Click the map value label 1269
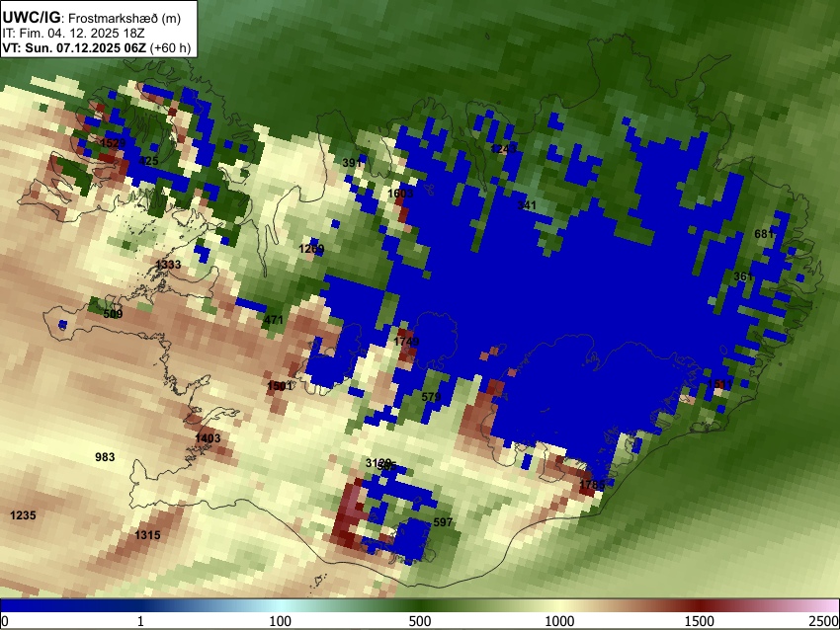The width and height of the screenshot is (840, 630). click(311, 249)
